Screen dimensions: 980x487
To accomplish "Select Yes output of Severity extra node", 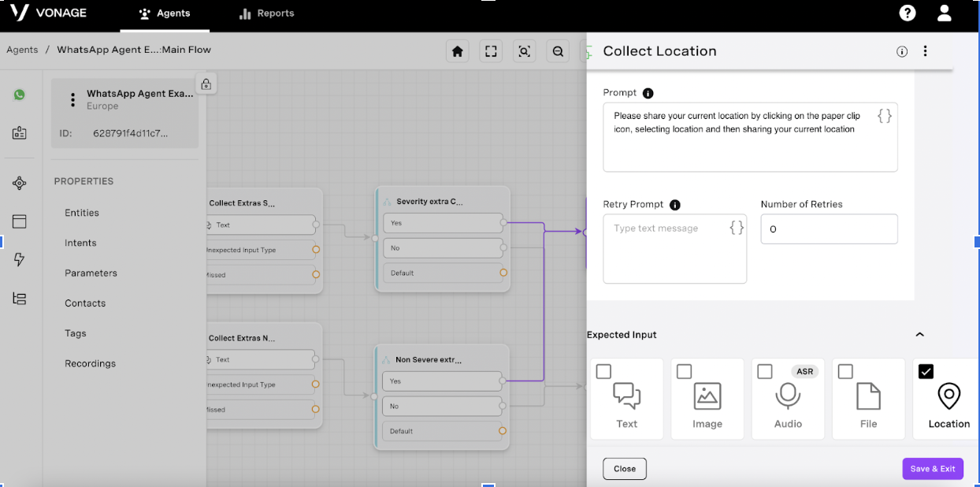I will click(441, 223).
